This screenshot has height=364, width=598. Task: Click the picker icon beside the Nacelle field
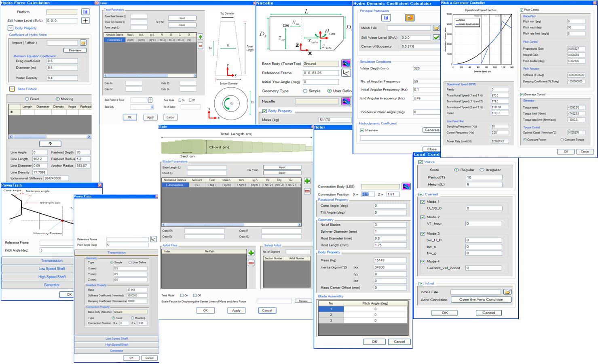point(346,101)
